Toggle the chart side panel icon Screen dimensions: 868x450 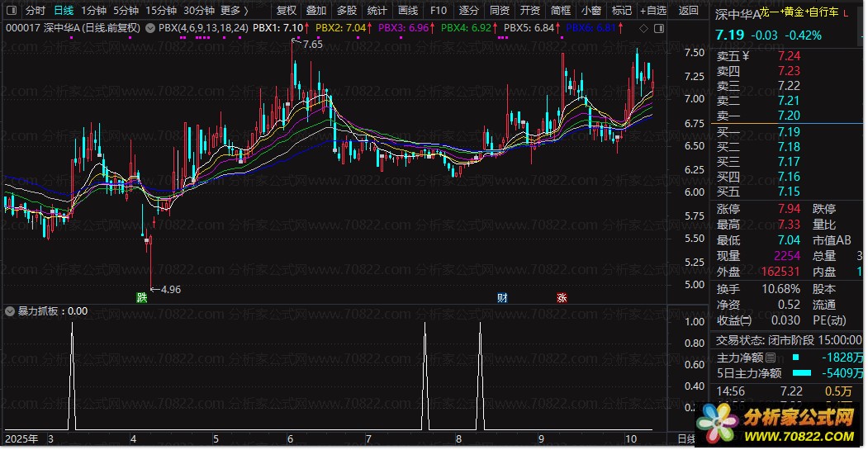[x=659, y=28]
